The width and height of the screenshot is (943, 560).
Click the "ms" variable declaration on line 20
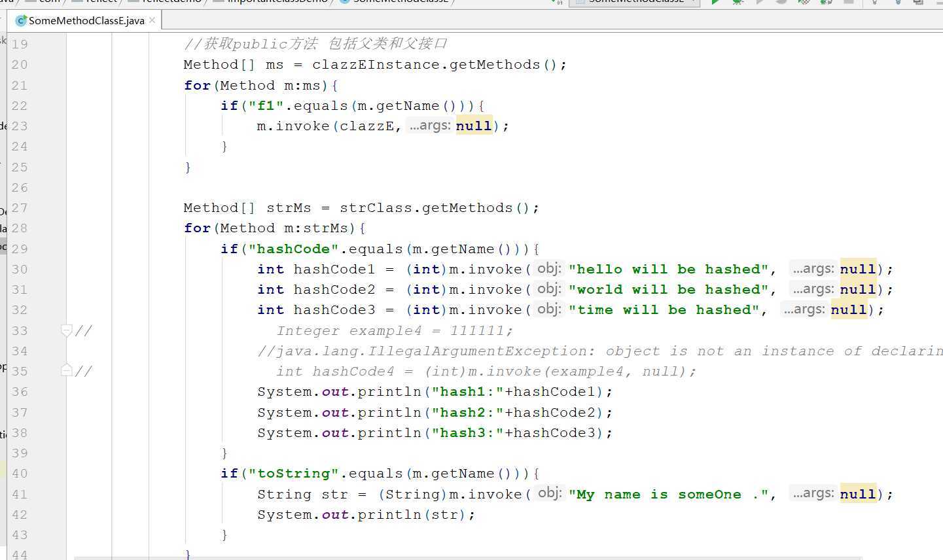[275, 65]
